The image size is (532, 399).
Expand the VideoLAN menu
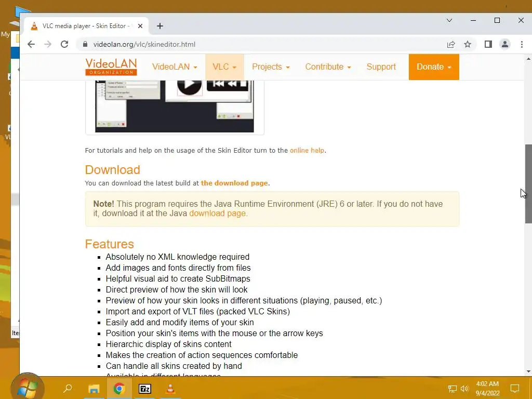point(175,67)
